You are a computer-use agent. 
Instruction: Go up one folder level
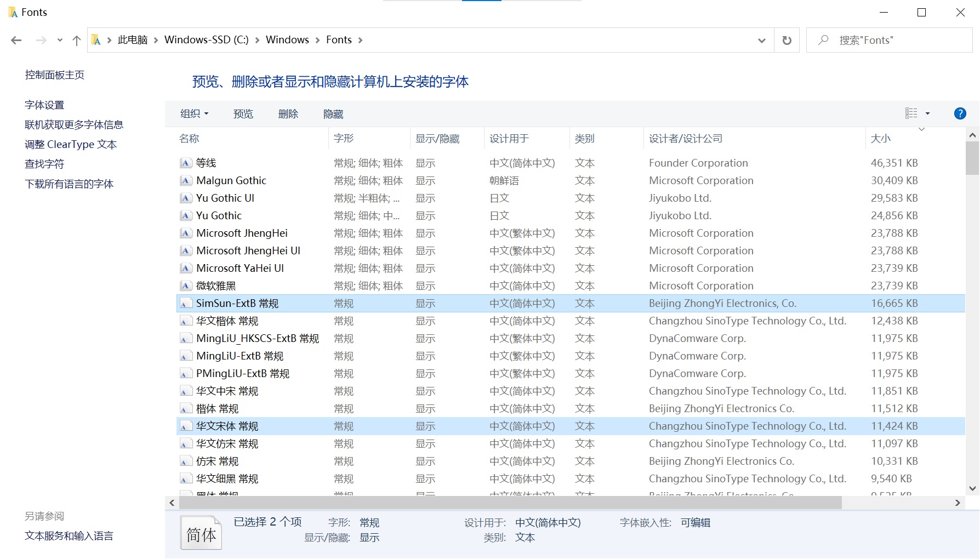pos(77,40)
